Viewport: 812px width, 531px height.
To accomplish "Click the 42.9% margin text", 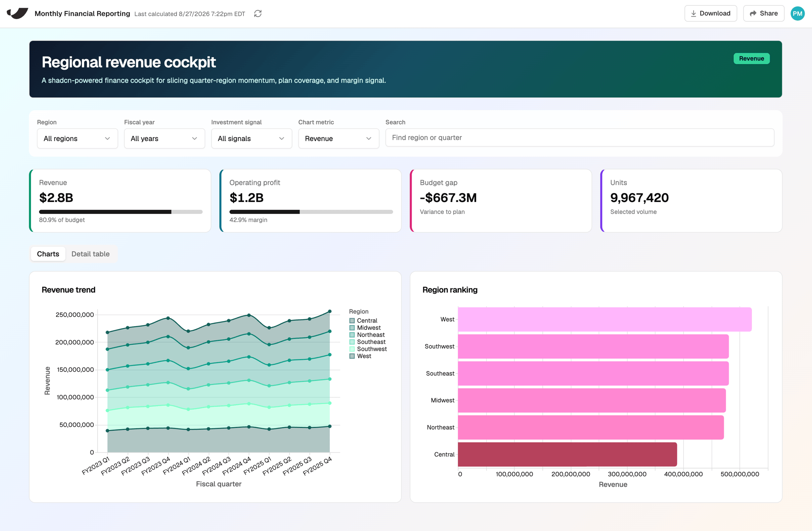I will (x=248, y=220).
